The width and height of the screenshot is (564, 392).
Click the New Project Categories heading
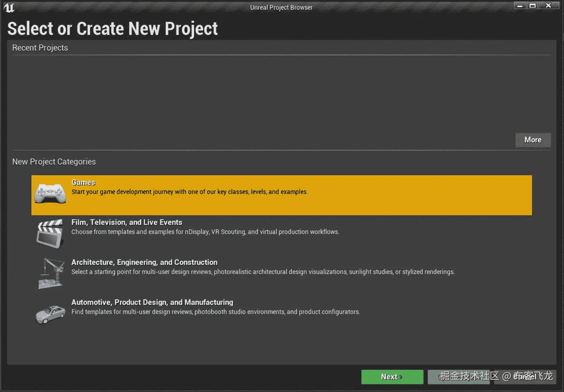(54, 162)
